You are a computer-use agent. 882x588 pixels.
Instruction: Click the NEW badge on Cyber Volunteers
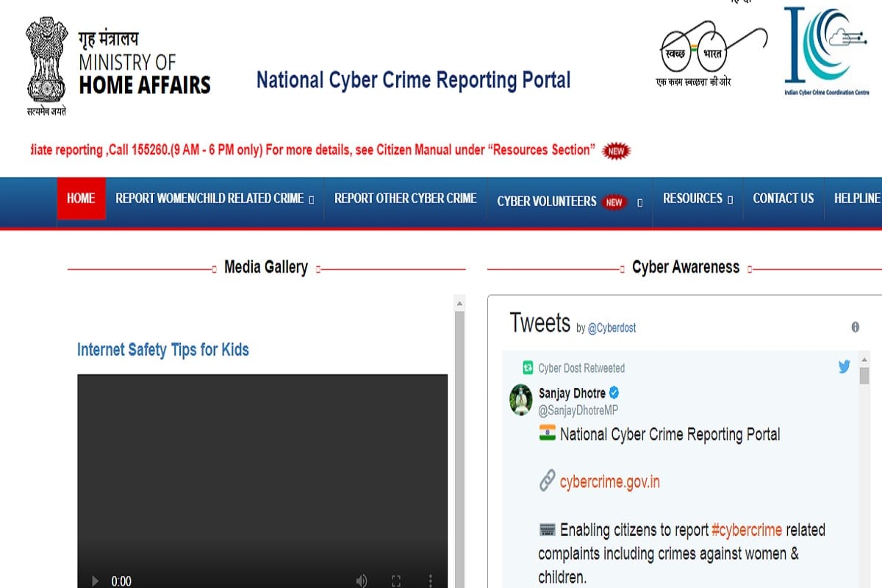pos(614,202)
